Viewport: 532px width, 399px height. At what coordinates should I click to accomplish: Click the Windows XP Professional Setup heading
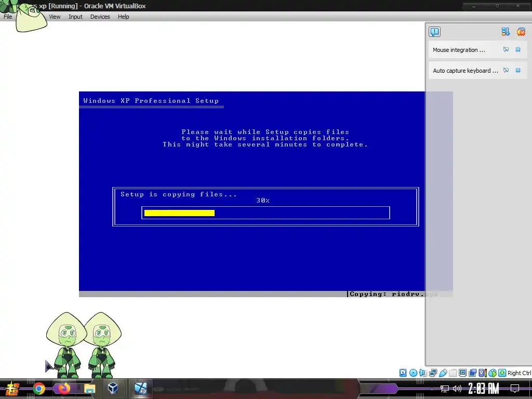(151, 100)
